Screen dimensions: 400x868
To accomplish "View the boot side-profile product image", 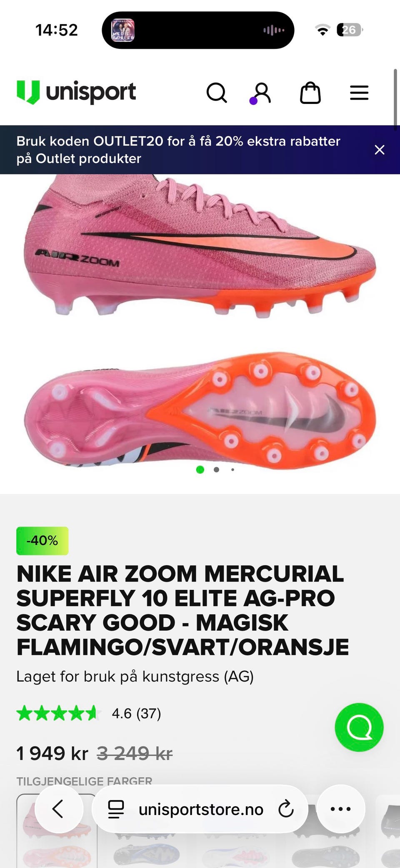I will 200,246.
